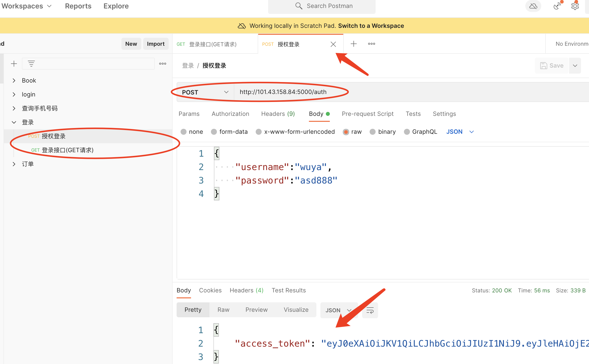Click the Import button
The image size is (589, 364).
[156, 44]
